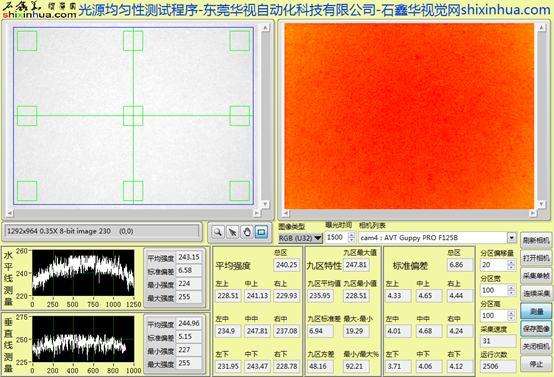The image size is (554, 377).
Task: Click the 最大-最小 value 19.29
Action: point(356,331)
